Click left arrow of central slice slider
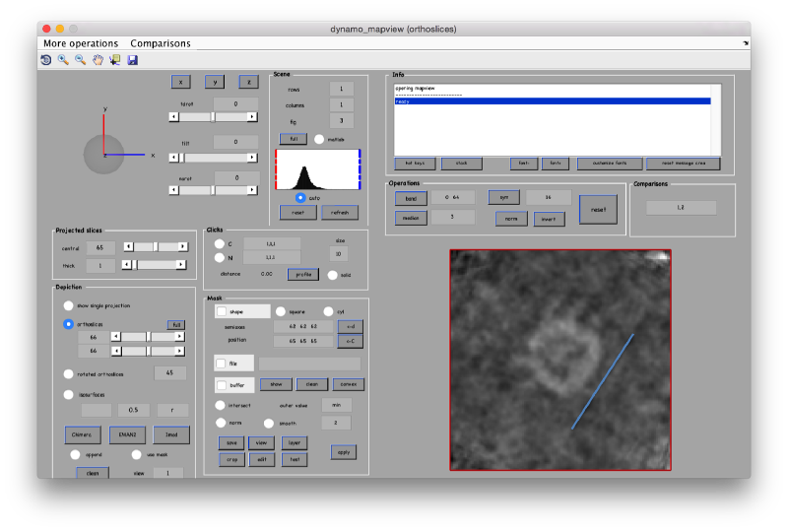788x532 pixels. (129, 246)
